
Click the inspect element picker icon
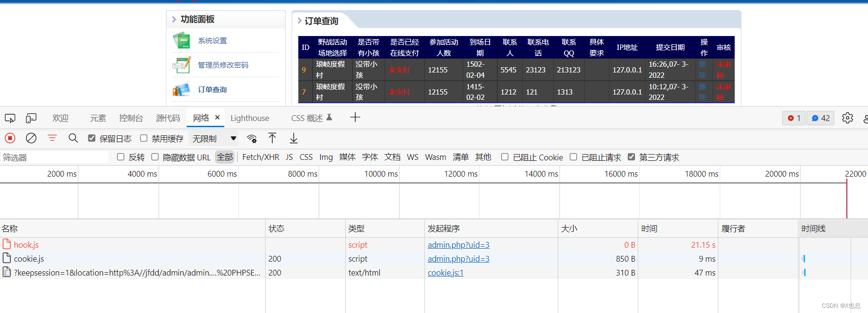pos(10,118)
